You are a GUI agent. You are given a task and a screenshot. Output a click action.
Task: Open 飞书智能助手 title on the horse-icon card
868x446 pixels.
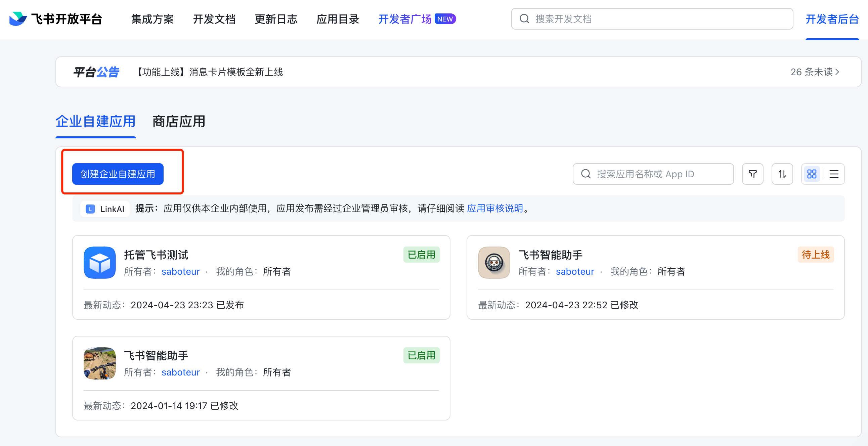(x=156, y=355)
